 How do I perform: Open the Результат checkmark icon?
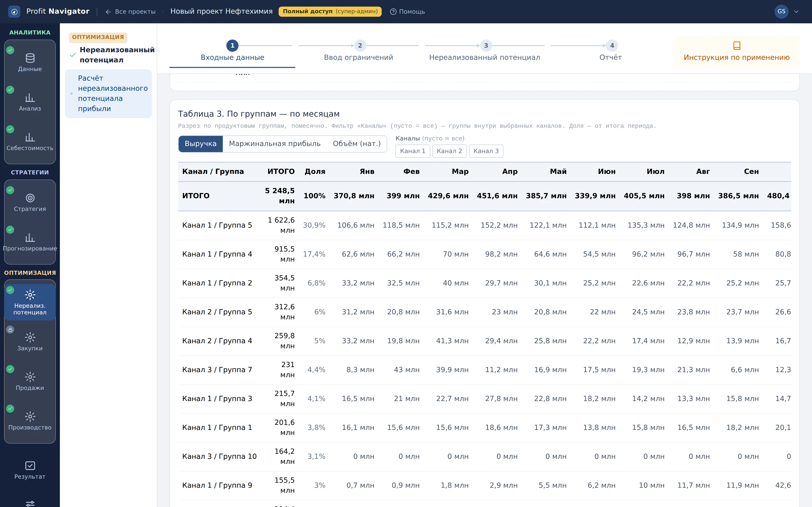click(x=30, y=466)
